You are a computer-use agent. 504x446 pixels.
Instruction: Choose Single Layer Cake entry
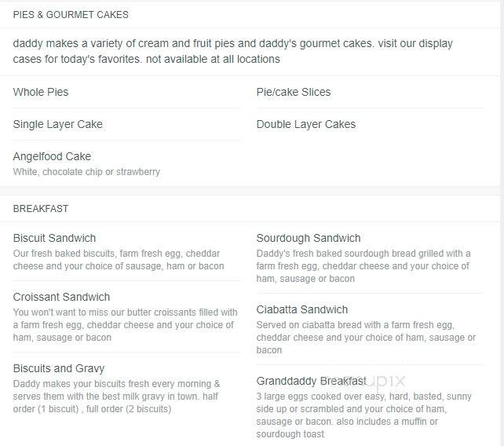point(57,124)
